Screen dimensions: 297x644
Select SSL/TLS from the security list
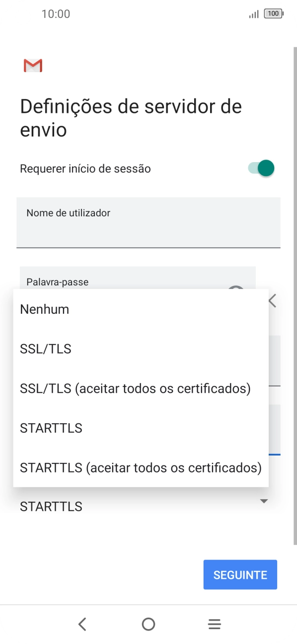click(45, 349)
